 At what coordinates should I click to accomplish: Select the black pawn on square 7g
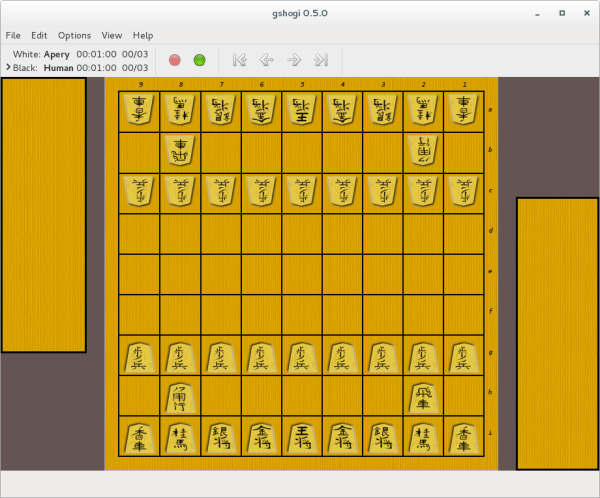click(x=221, y=356)
